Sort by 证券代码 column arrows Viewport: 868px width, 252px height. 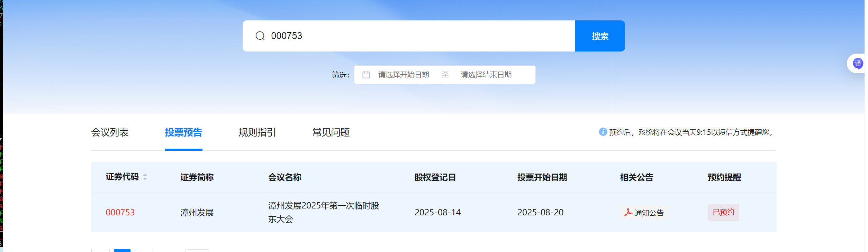pyautogui.click(x=145, y=177)
